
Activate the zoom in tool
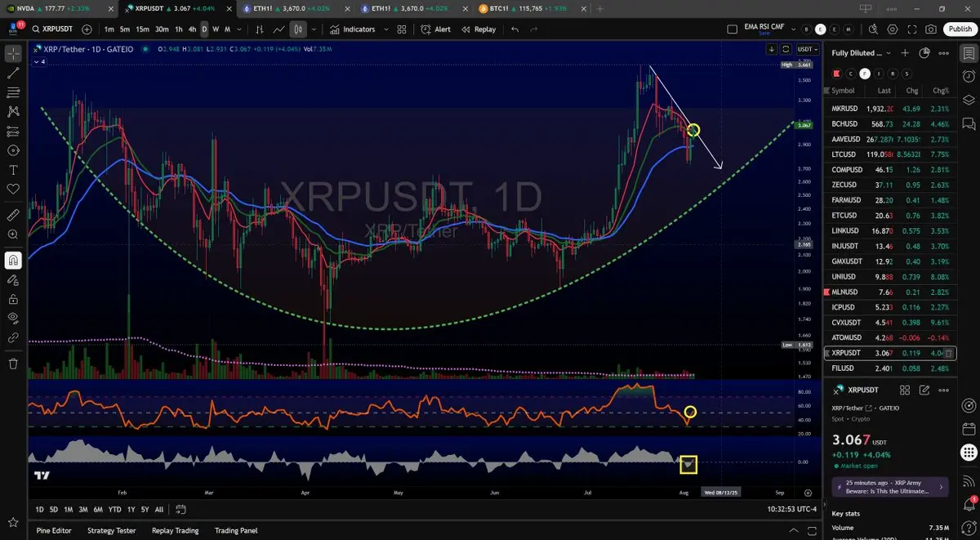tap(13, 234)
